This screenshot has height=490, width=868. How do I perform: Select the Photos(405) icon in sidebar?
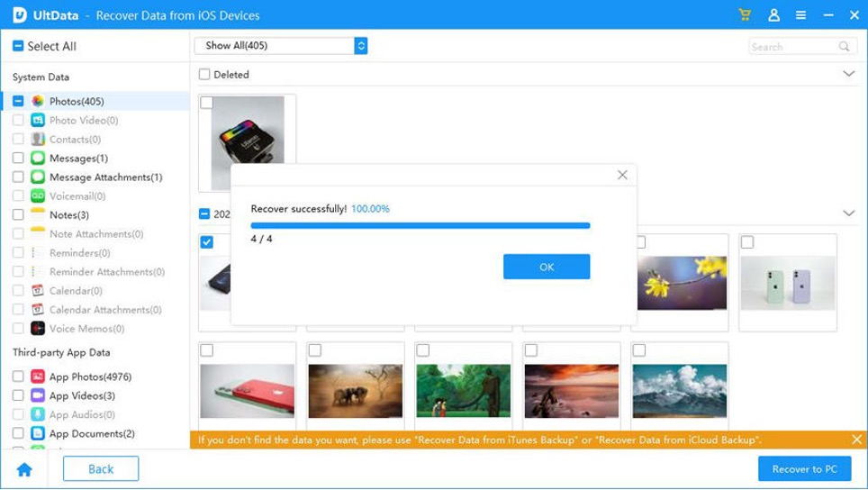click(x=38, y=102)
